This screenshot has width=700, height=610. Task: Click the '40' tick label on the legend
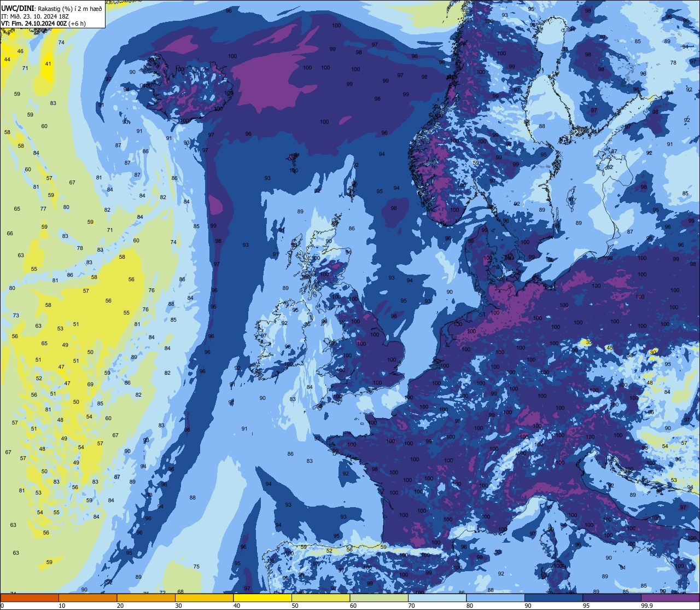click(x=237, y=606)
